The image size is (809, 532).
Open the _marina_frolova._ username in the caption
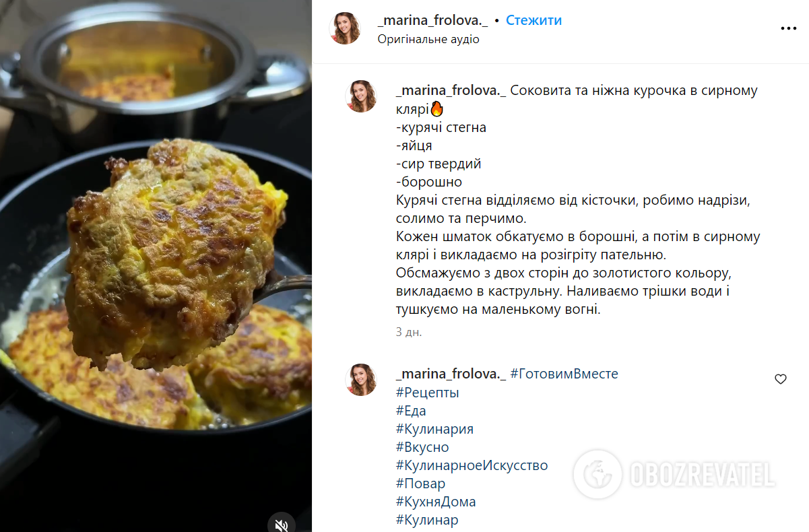(451, 91)
